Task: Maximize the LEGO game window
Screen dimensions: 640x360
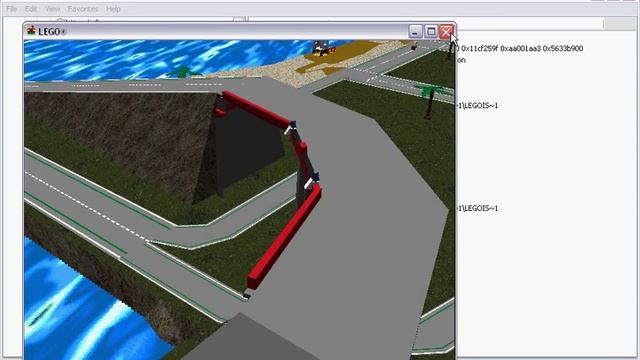Action: tap(431, 31)
